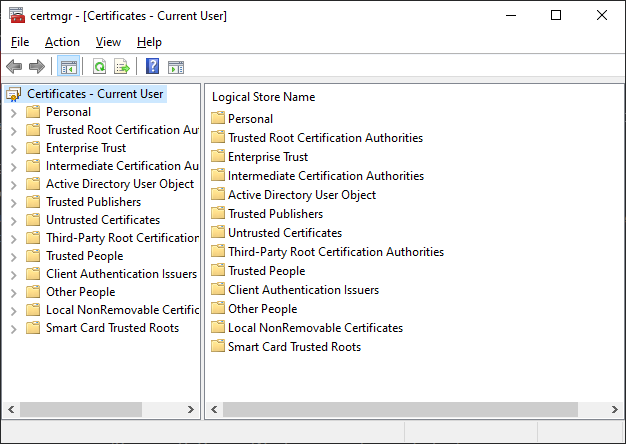This screenshot has width=626, height=444.
Task: Open Help via blue question icon
Action: click(152, 67)
